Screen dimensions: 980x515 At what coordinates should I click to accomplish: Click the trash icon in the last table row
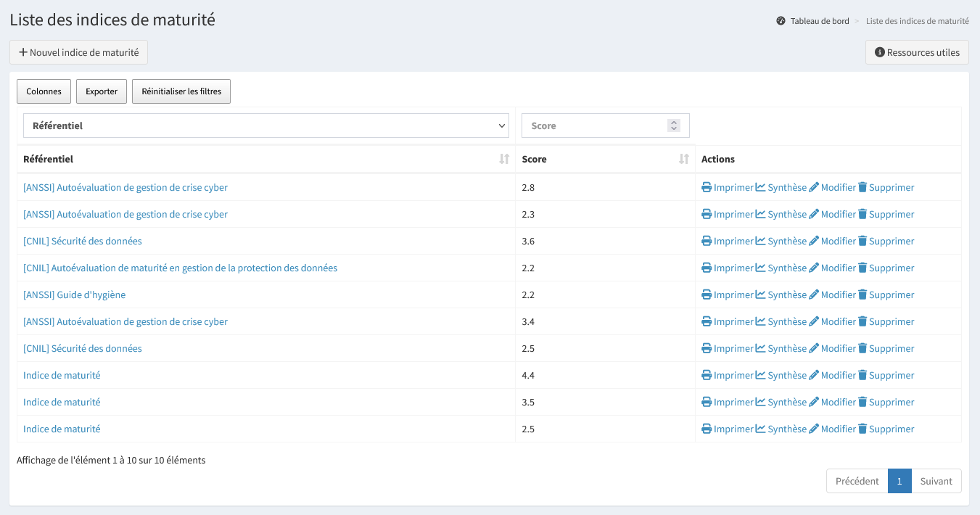pyautogui.click(x=862, y=429)
